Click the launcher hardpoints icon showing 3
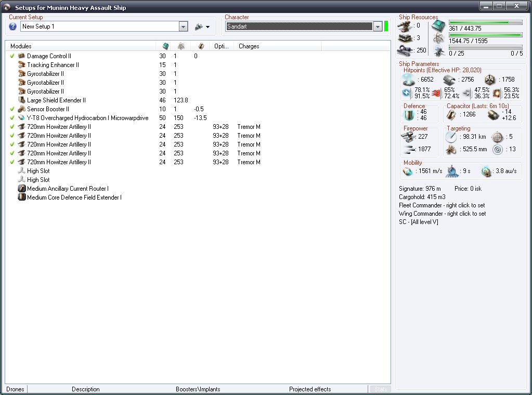This screenshot has height=395, width=532. coord(405,38)
